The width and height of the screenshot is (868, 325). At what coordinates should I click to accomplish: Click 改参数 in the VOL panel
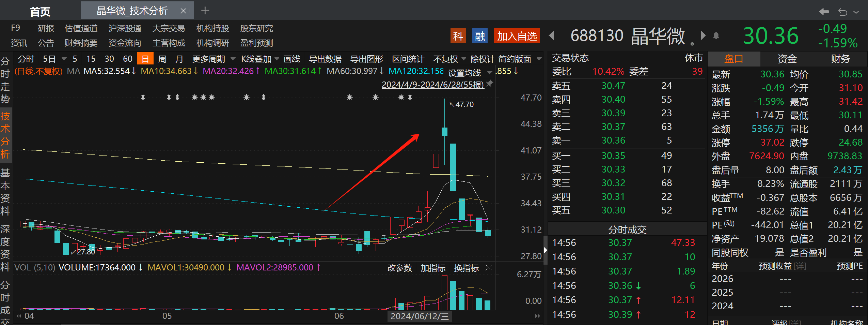pyautogui.click(x=400, y=268)
